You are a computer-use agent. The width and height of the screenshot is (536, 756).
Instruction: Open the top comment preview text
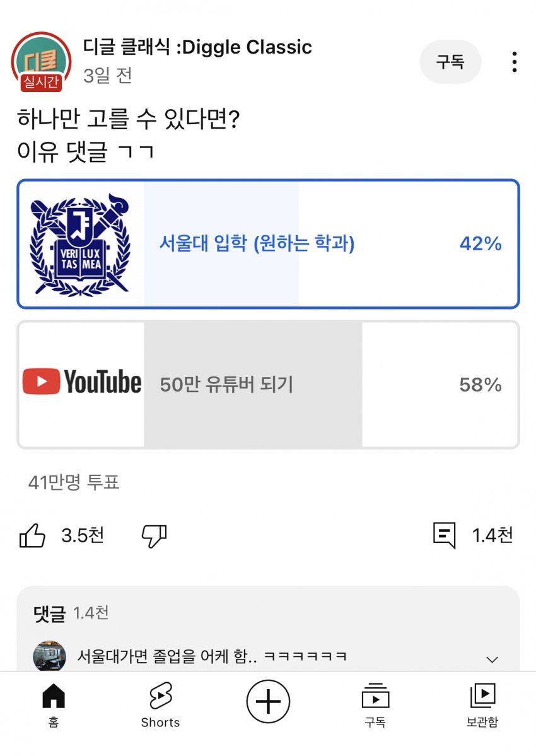[212, 656]
